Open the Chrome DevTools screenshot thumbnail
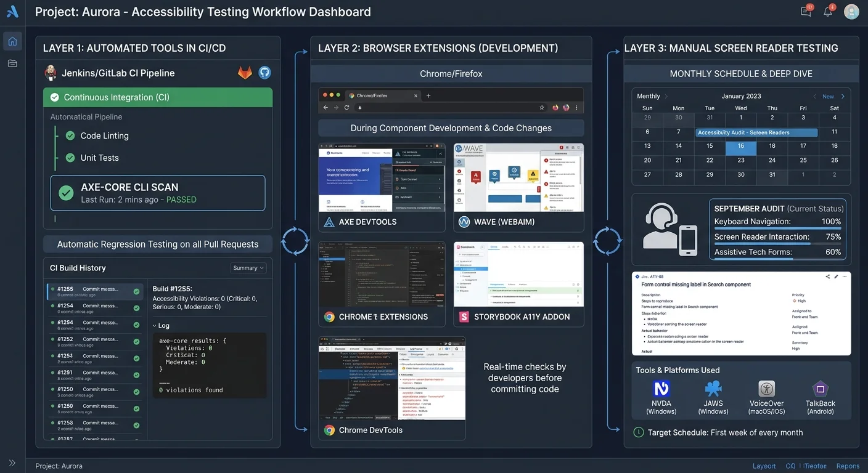This screenshot has width=868, height=473. click(392, 378)
